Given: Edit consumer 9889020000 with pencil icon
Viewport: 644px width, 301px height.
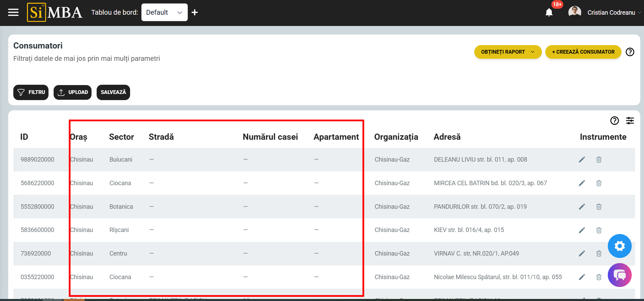Looking at the screenshot, I should pos(582,160).
